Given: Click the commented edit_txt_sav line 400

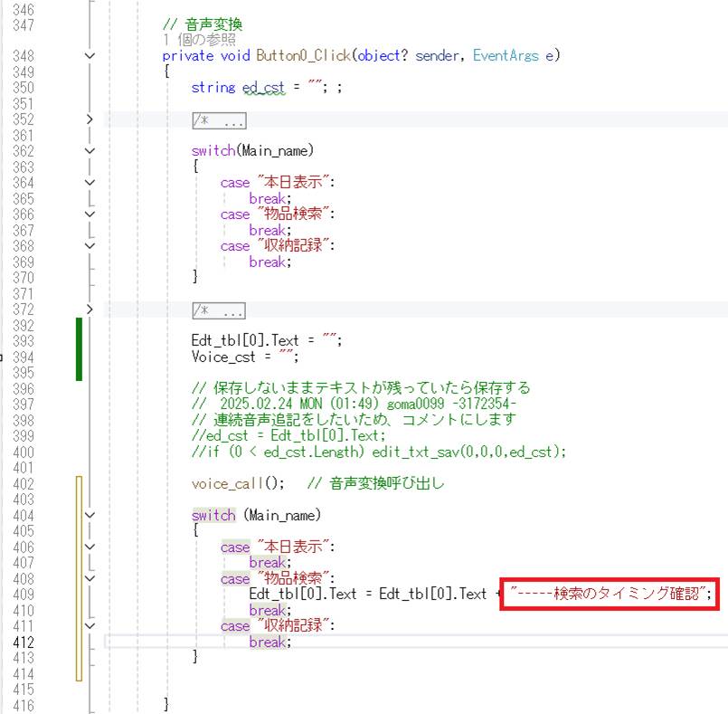Looking at the screenshot, I should click(x=378, y=452).
